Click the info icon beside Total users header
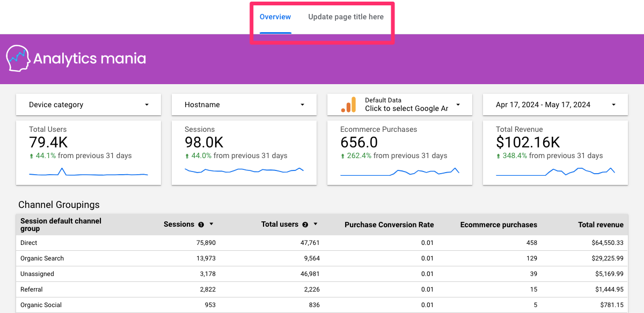The height and width of the screenshot is (313, 644). (305, 225)
